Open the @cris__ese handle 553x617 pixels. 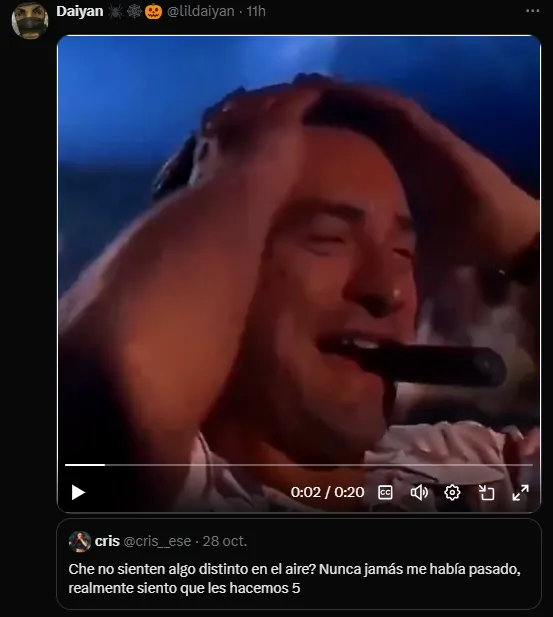pos(157,541)
